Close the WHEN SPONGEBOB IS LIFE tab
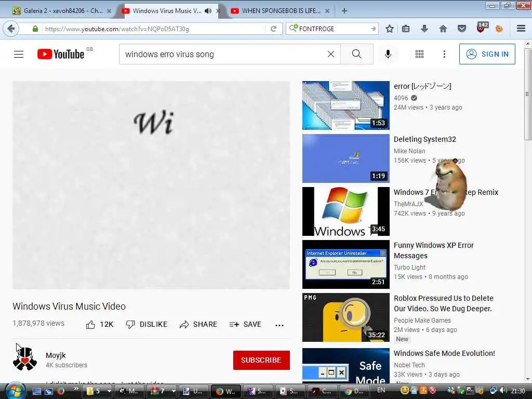532x399 pixels. [x=327, y=11]
